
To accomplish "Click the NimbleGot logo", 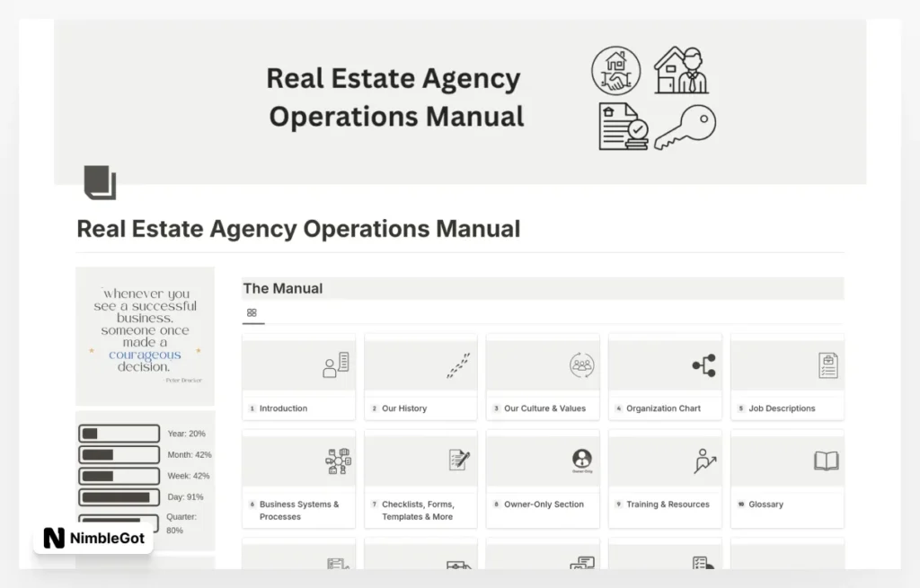I will click(93, 540).
